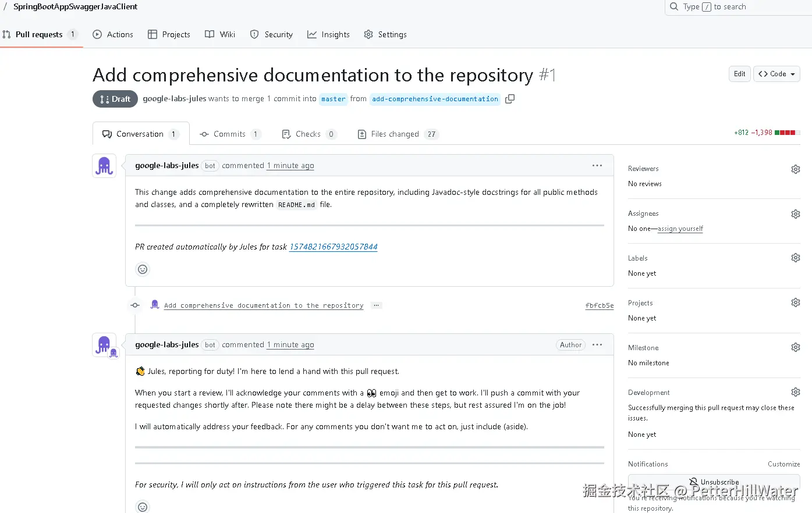The height and width of the screenshot is (513, 812).
Task: Copy the branch name with the copy icon
Action: (510, 99)
